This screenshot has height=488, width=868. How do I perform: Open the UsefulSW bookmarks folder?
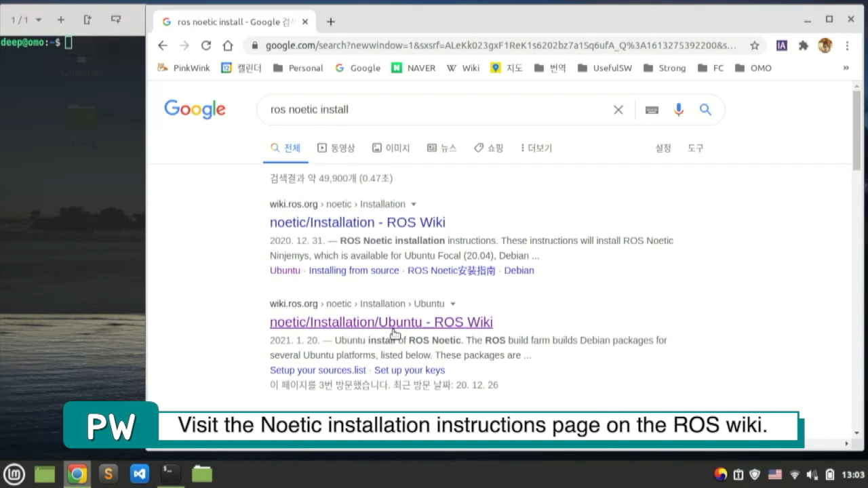604,68
